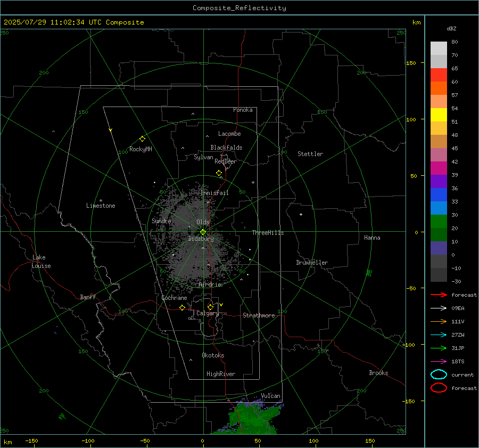
Task: Click the Didsbury town label
Action: [201, 239]
